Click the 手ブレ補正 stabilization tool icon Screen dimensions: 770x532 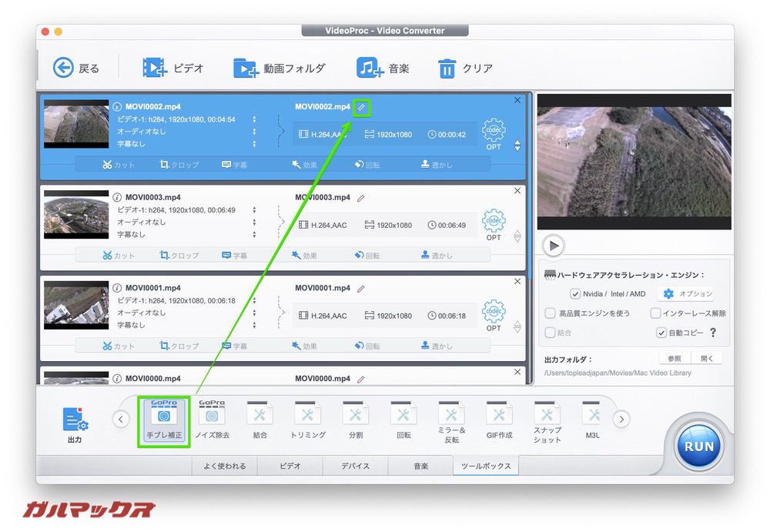(x=163, y=416)
